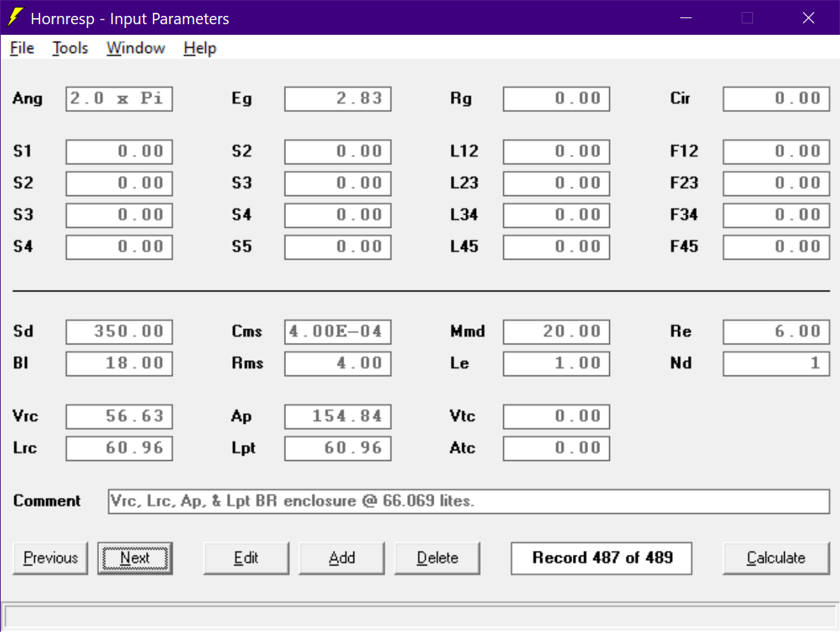Select the Cms field with 4.00E-04
840x632 pixels.
pos(338,332)
